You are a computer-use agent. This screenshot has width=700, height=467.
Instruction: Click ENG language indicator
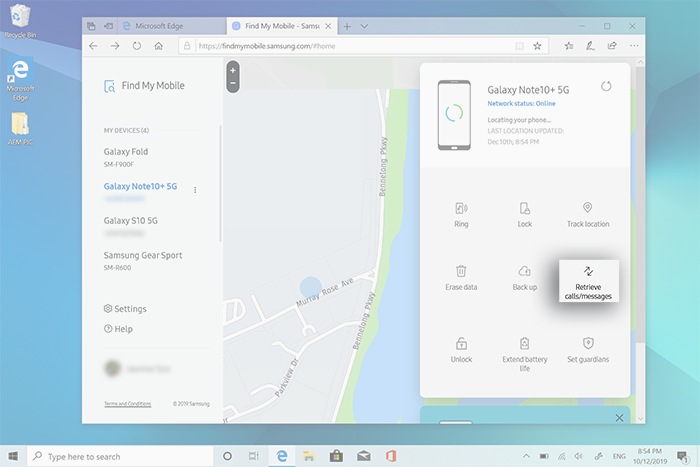(619, 456)
